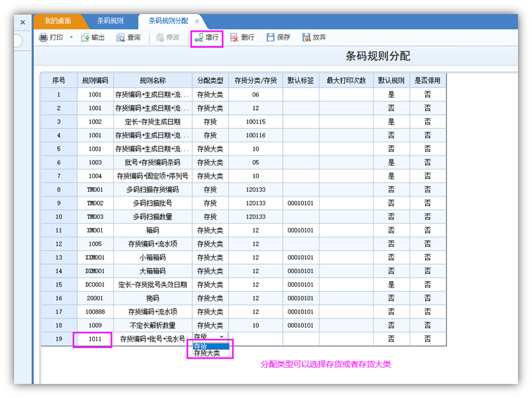Click rule name 存货编码+批号+流水号
The height and width of the screenshot is (398, 532).
click(x=153, y=339)
